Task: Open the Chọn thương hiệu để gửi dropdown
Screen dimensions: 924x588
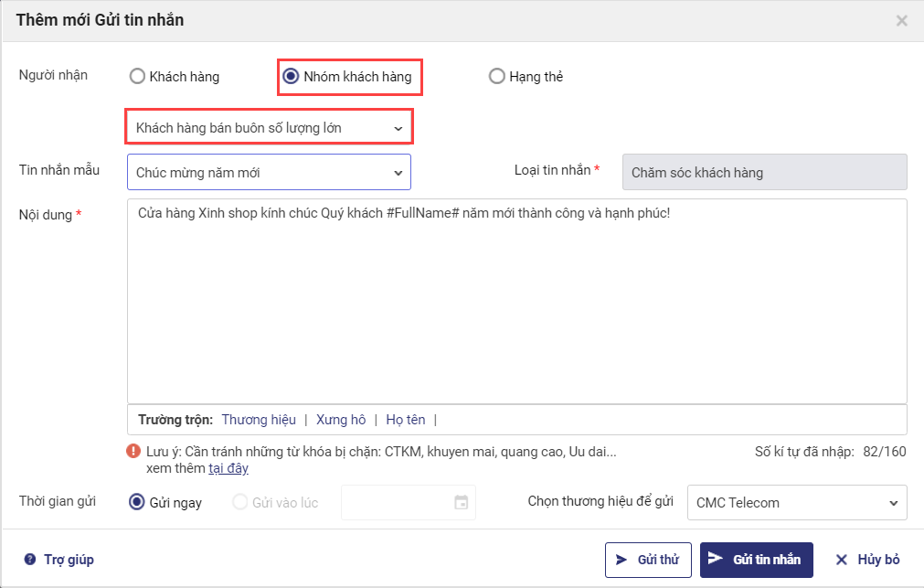Action: (796, 502)
